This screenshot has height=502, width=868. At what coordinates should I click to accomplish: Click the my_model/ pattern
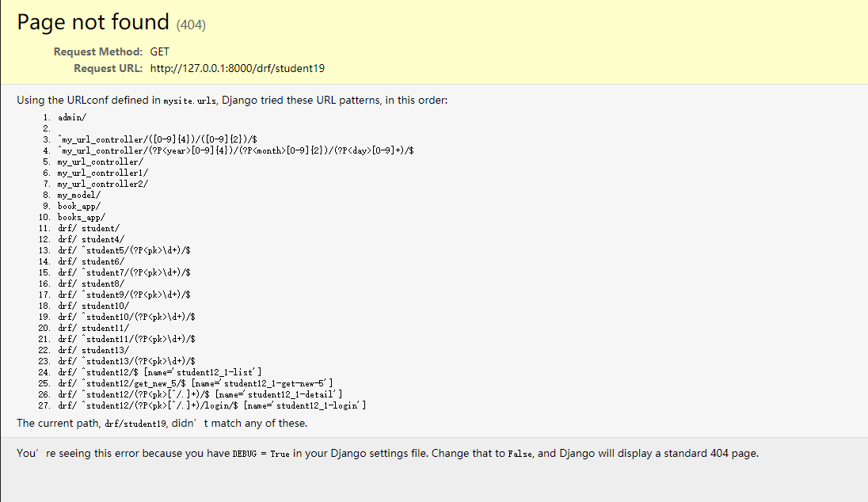pyautogui.click(x=79, y=195)
